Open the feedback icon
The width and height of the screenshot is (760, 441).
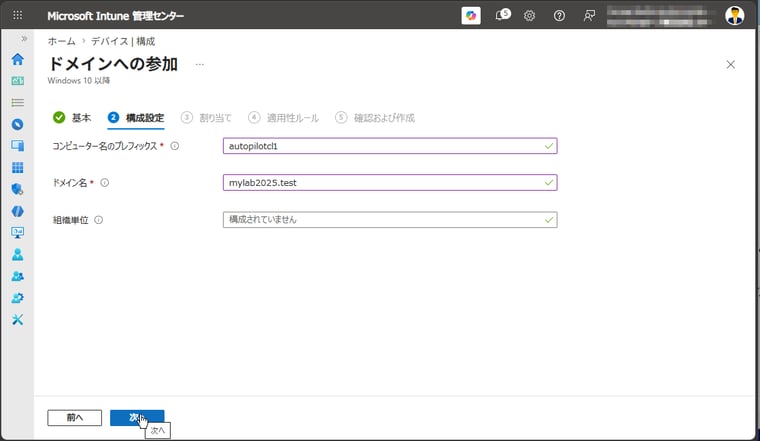589,16
